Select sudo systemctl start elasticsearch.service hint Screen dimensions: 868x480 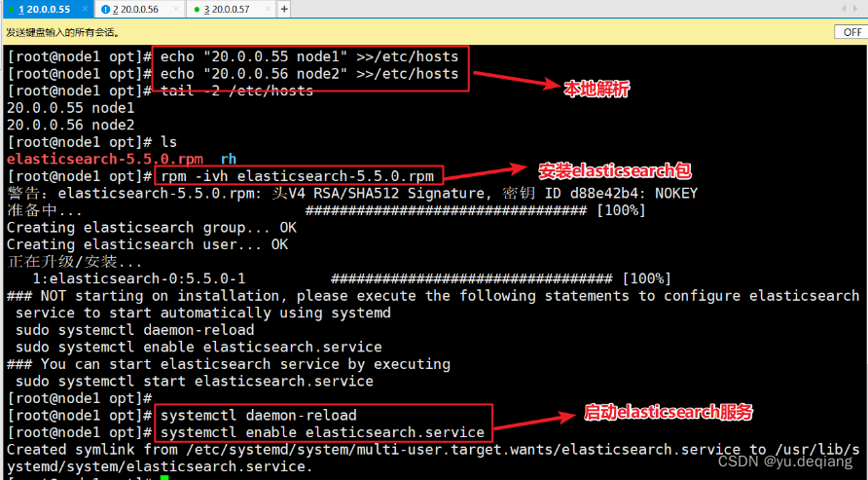194,382
